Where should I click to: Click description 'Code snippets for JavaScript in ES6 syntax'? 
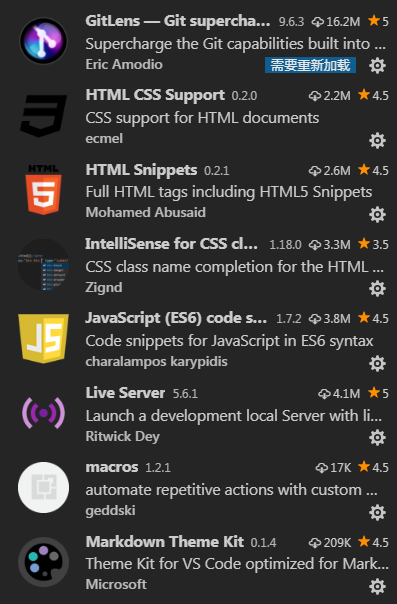tap(229, 341)
